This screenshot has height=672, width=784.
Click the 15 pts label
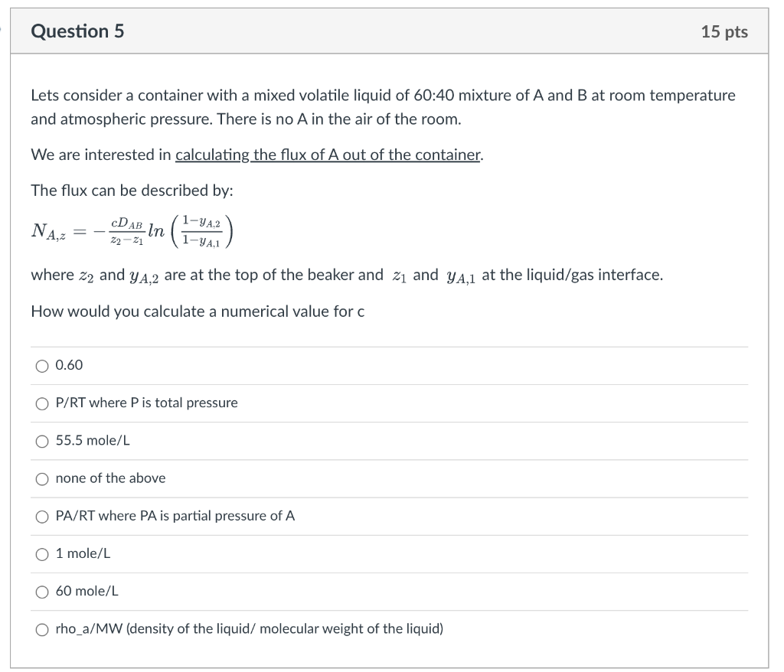coord(725,31)
